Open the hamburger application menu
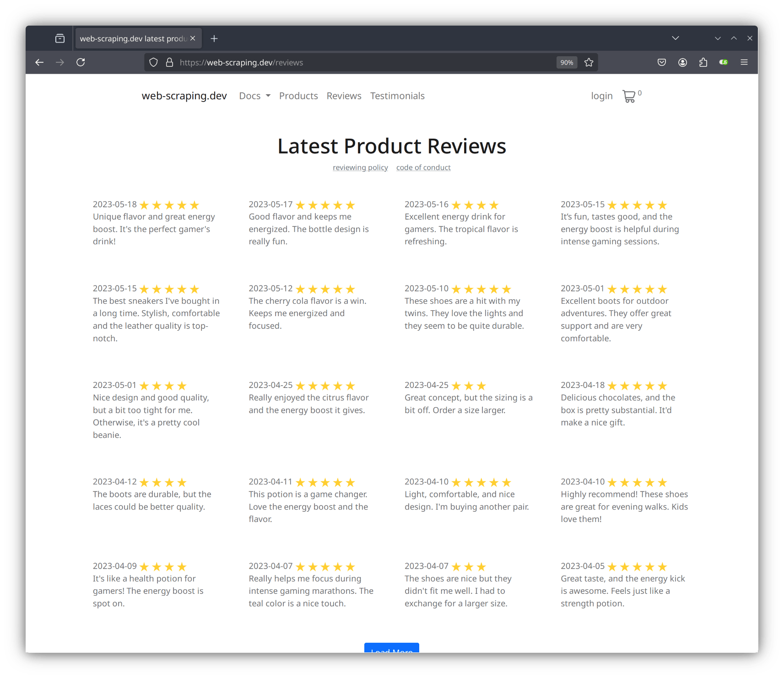The height and width of the screenshot is (678, 784). (744, 62)
